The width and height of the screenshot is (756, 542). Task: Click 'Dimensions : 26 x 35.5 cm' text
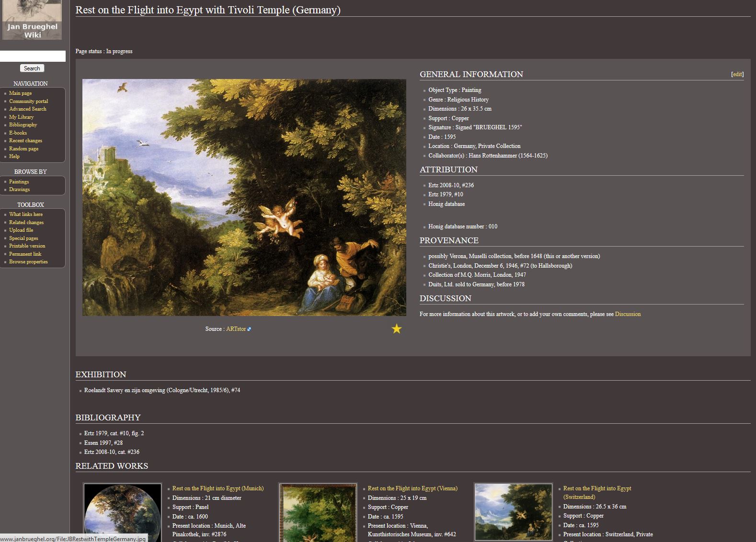460,109
